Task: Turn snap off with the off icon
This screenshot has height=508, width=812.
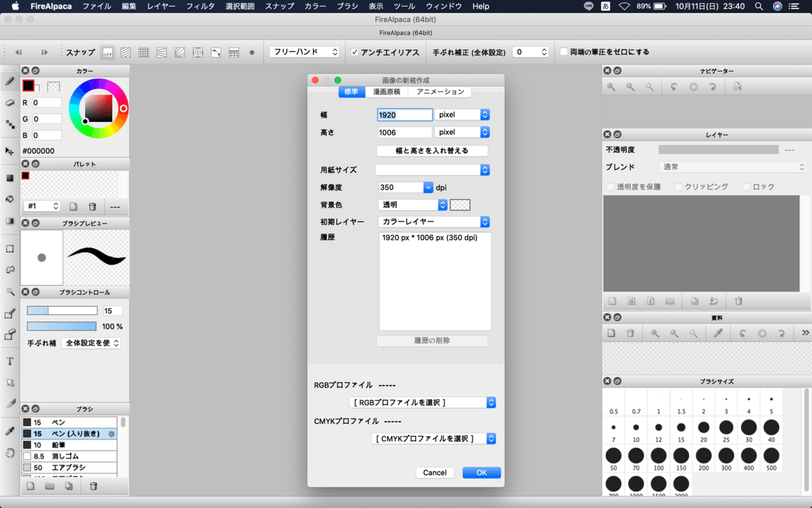Action: tap(108, 52)
